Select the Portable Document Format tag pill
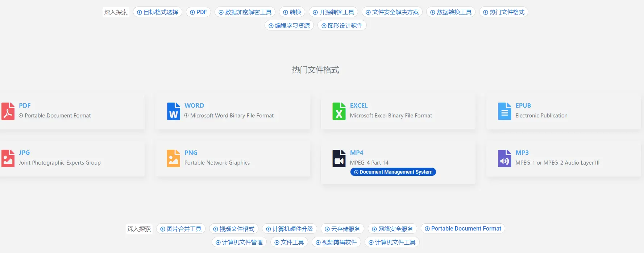The height and width of the screenshot is (253, 644). tap(463, 228)
